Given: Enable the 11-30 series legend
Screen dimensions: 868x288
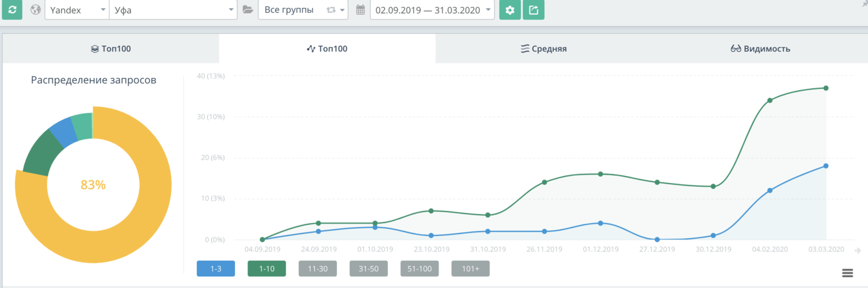Looking at the screenshot, I should click(x=317, y=269).
